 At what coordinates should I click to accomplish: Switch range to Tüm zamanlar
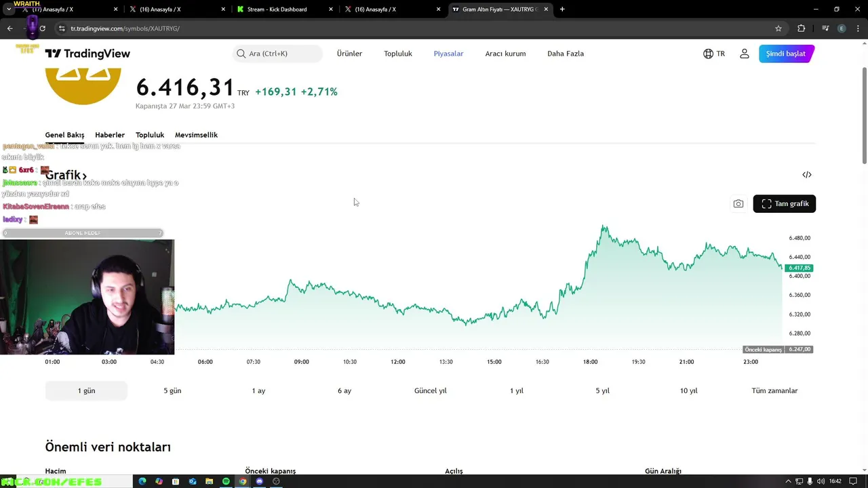[x=774, y=390]
